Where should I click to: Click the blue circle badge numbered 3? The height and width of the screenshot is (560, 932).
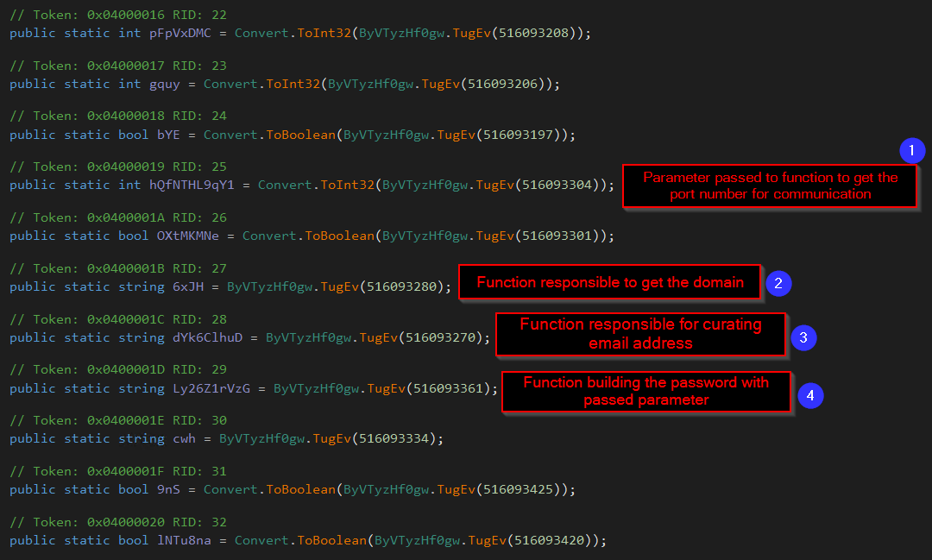tap(803, 337)
